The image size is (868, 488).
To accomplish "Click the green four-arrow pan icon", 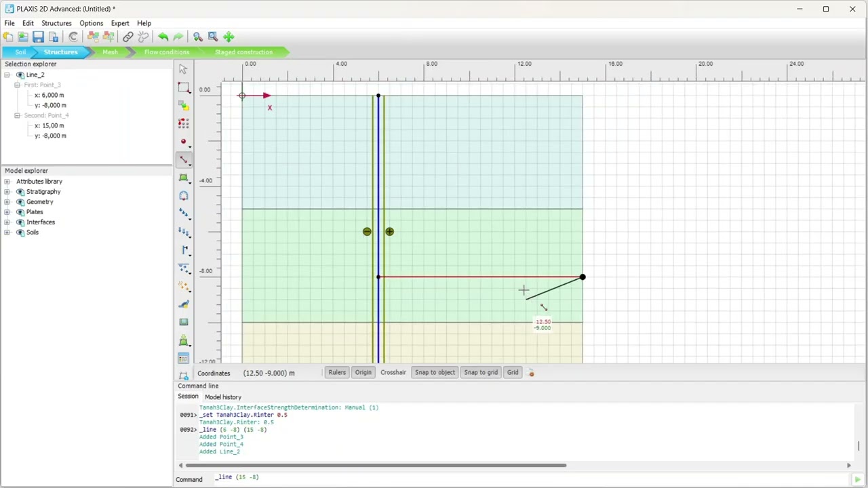I will point(229,37).
